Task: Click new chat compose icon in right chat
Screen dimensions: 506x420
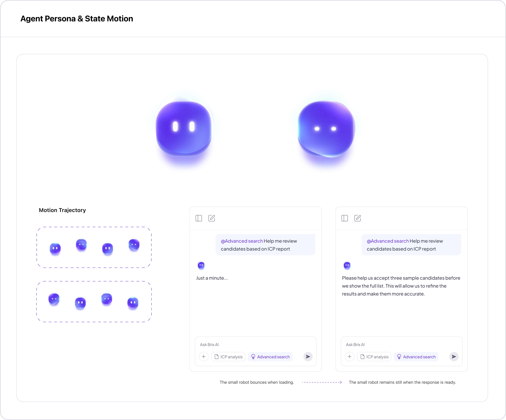Action: 358,218
